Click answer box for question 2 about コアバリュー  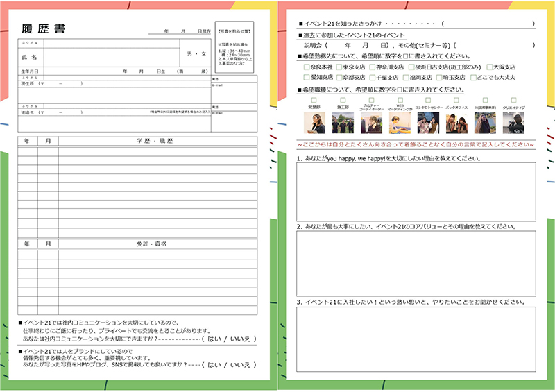416,264
